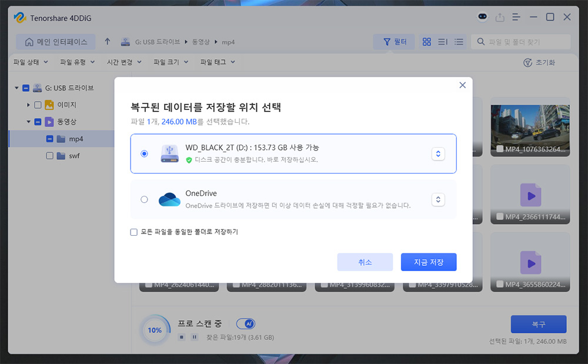Click the swf folder icon

(x=61, y=156)
